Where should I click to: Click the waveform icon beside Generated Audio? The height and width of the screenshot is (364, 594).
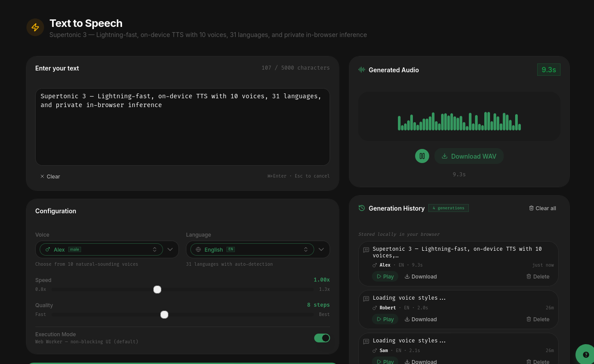pos(362,70)
